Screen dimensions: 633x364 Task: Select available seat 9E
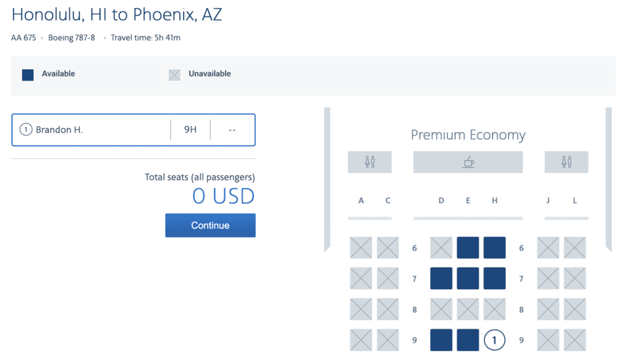468,340
